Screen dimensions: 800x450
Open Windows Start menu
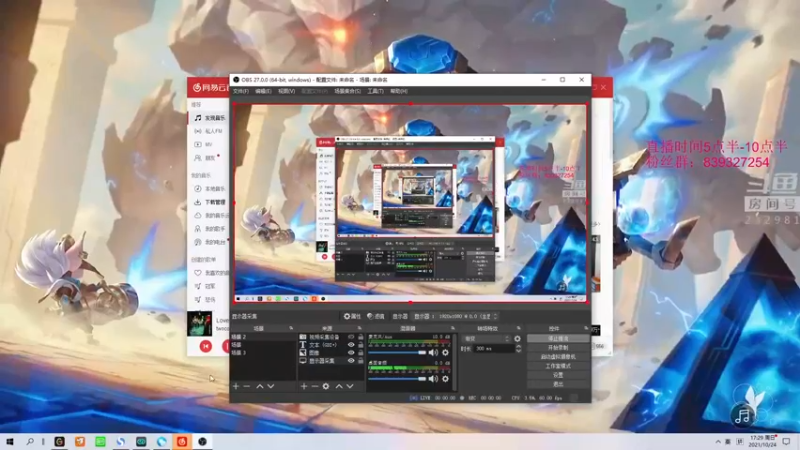10,441
